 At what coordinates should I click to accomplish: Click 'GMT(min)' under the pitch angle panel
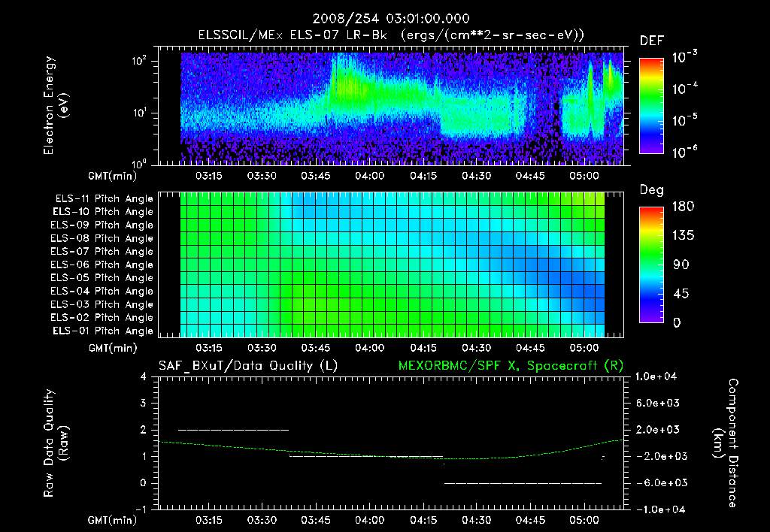click(x=113, y=348)
